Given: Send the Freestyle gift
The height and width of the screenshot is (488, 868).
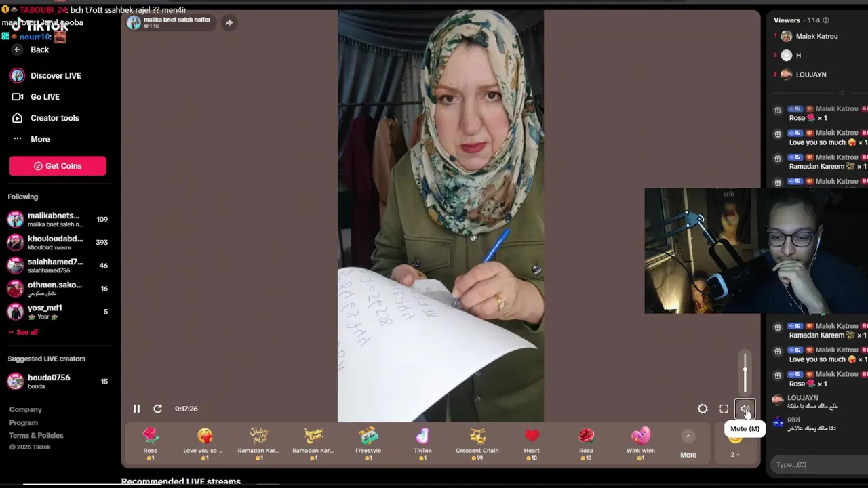Looking at the screenshot, I should coord(368,444).
